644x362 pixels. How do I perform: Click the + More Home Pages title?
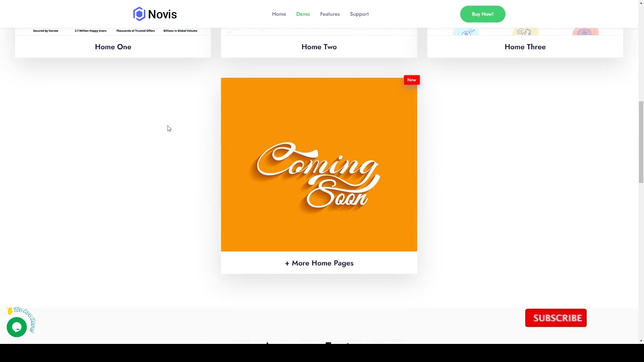(319, 263)
